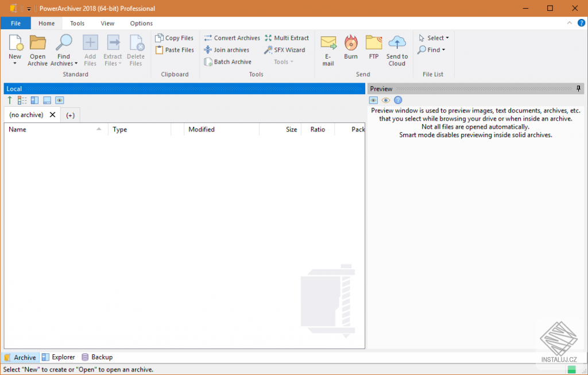
Task: Expand Extract Files dropdown arrow
Action: point(120,63)
